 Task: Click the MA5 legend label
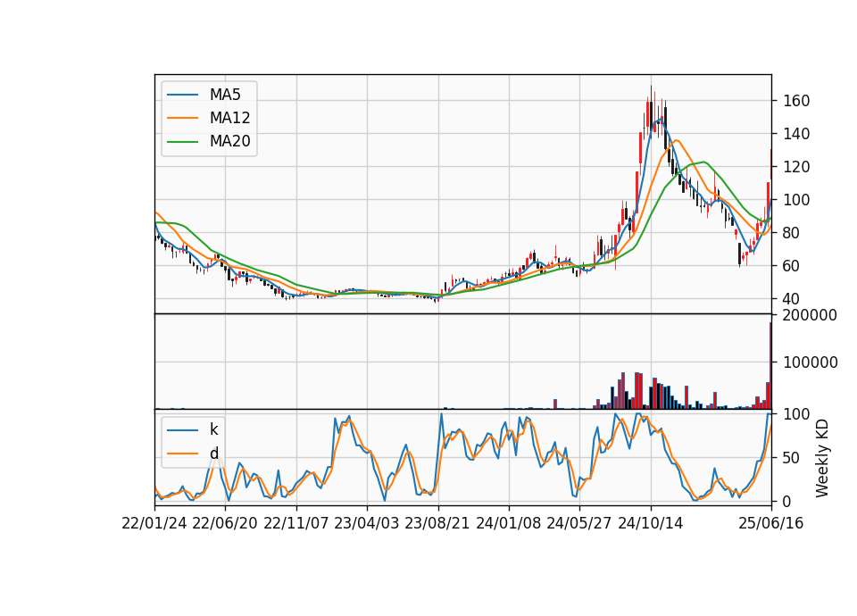click(x=225, y=95)
